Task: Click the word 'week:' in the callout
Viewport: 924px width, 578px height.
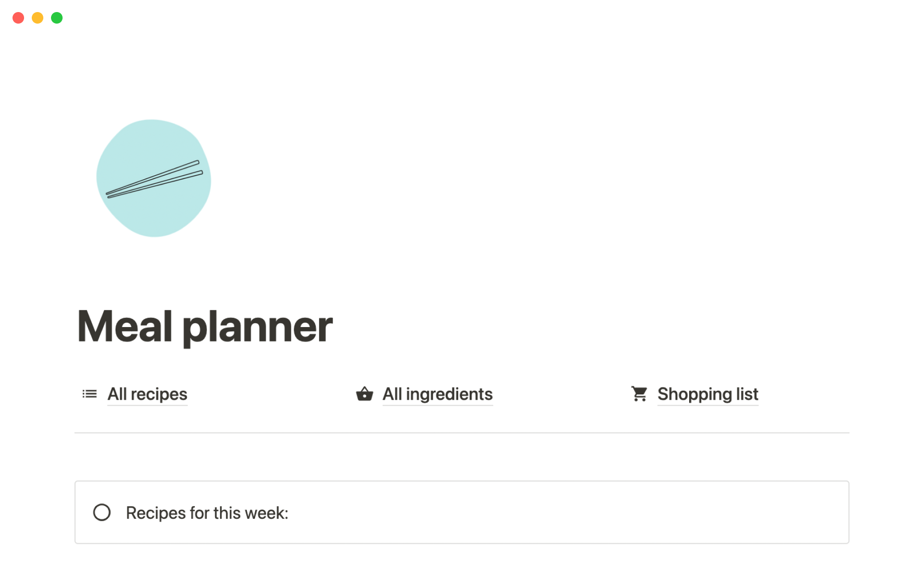Action: 266,513
